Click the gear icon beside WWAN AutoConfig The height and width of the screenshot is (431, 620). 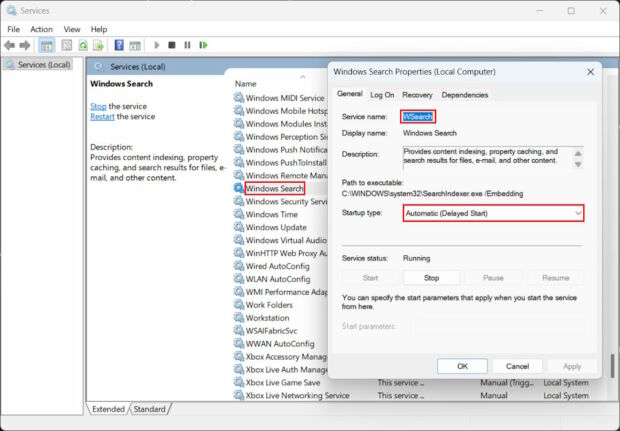(x=238, y=343)
